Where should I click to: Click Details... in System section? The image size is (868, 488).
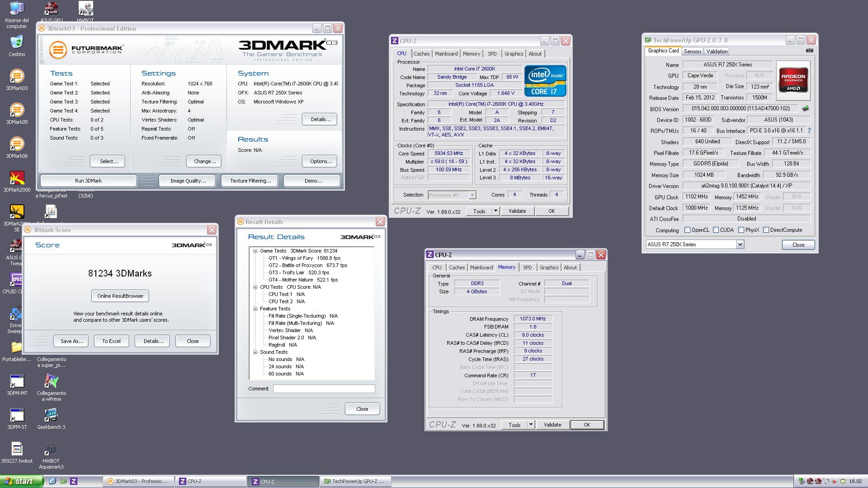(x=321, y=119)
